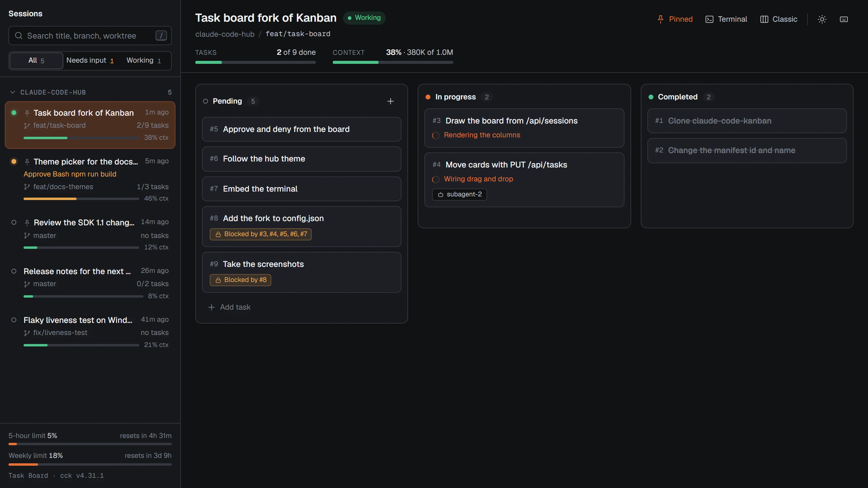
Task: Toggle the circle beside Wiring drag and drop
Action: coord(436,180)
